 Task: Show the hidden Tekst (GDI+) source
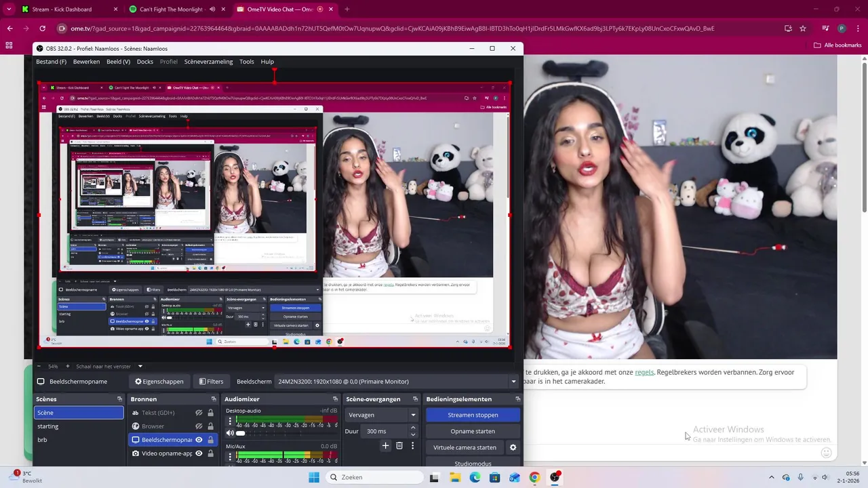[x=199, y=413]
